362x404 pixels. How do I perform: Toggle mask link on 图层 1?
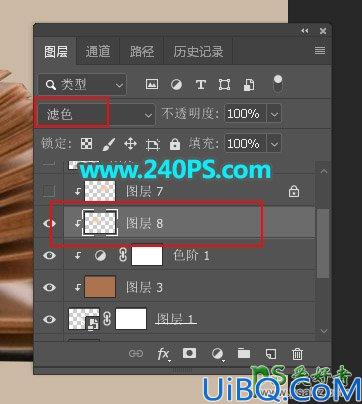(x=107, y=319)
